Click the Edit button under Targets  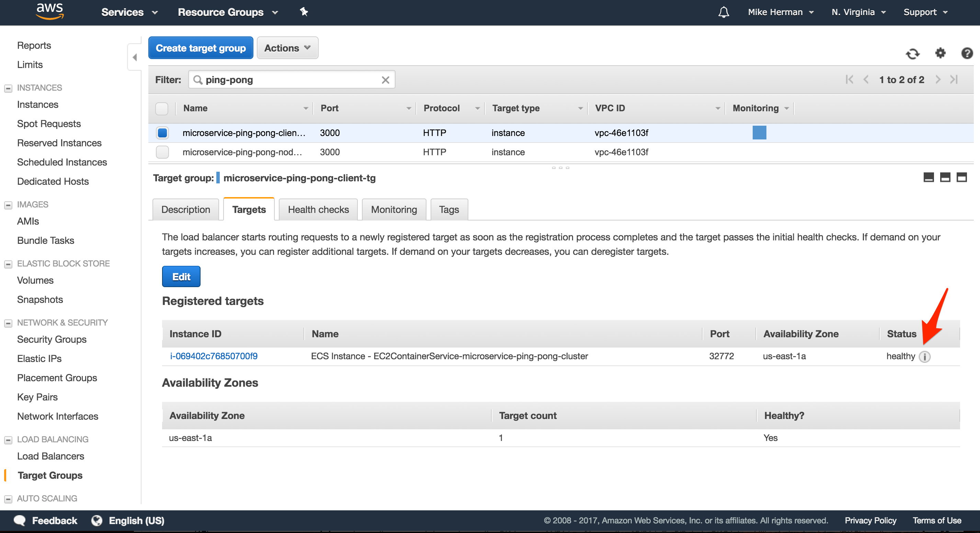181,276
